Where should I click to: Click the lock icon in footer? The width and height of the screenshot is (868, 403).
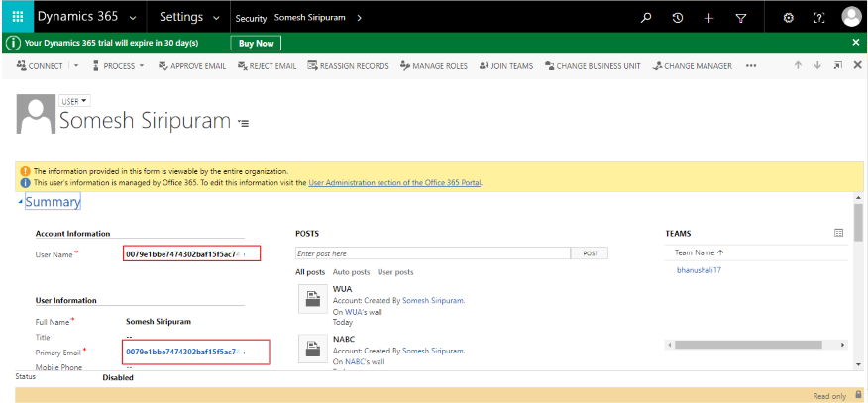pos(858,395)
